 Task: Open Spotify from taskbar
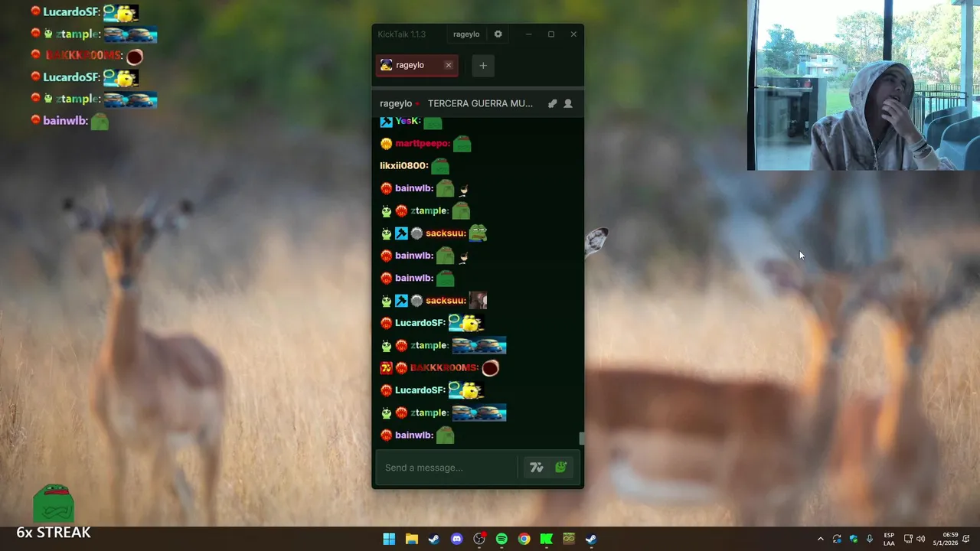[x=501, y=539]
